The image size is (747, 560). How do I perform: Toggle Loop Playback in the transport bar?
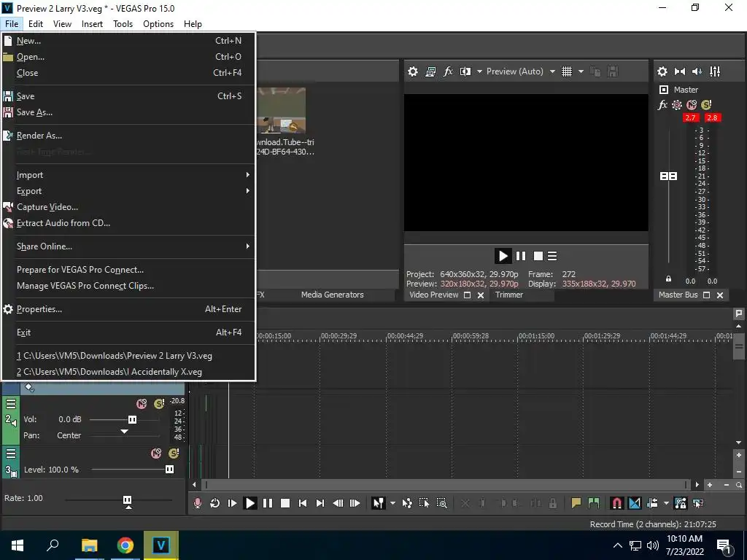click(215, 503)
